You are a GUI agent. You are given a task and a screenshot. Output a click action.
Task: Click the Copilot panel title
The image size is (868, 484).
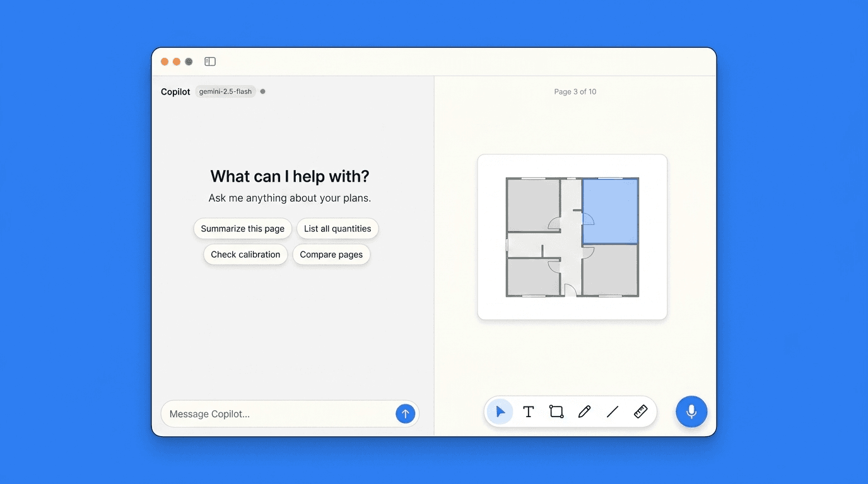(x=175, y=92)
